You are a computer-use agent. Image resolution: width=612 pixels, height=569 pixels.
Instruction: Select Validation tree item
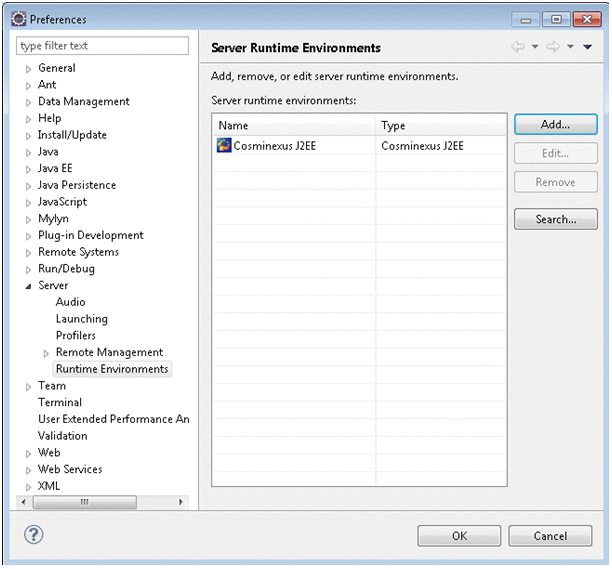tap(62, 436)
